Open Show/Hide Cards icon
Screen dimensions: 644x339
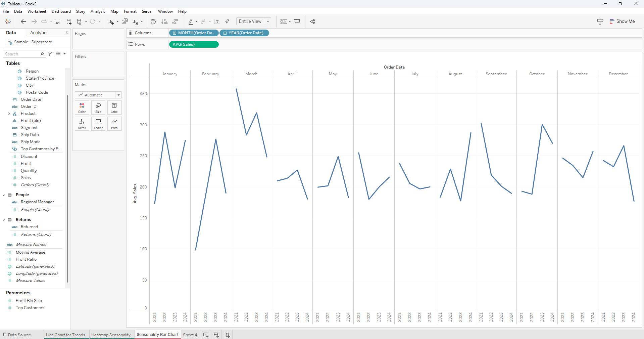click(284, 22)
